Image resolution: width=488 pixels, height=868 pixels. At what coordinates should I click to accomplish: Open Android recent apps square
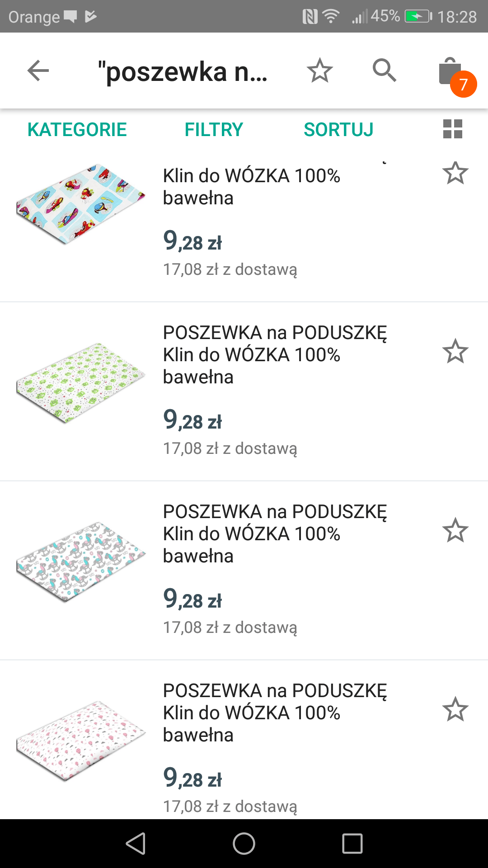352,844
